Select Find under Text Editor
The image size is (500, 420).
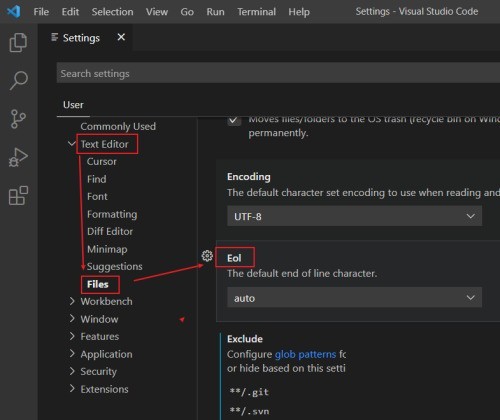97,179
